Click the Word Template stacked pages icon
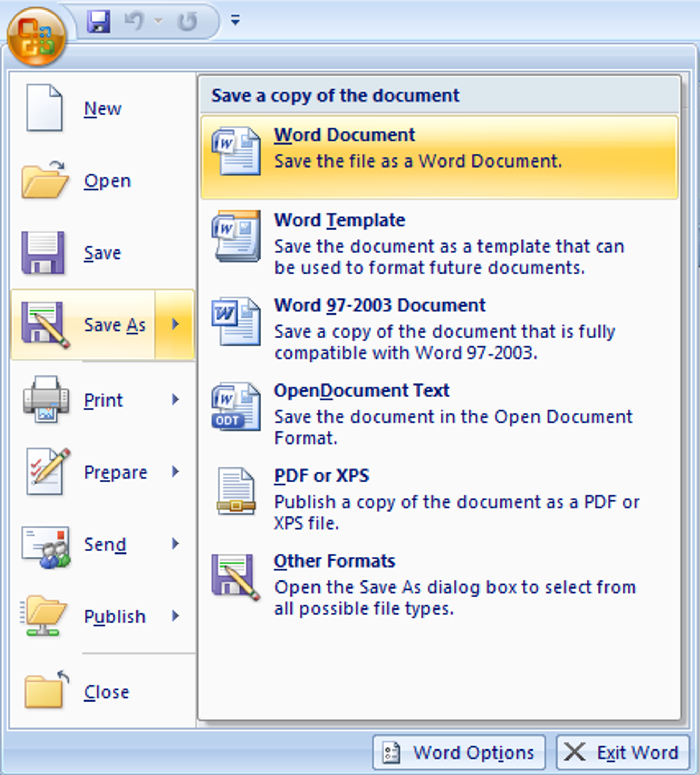 coord(236,236)
